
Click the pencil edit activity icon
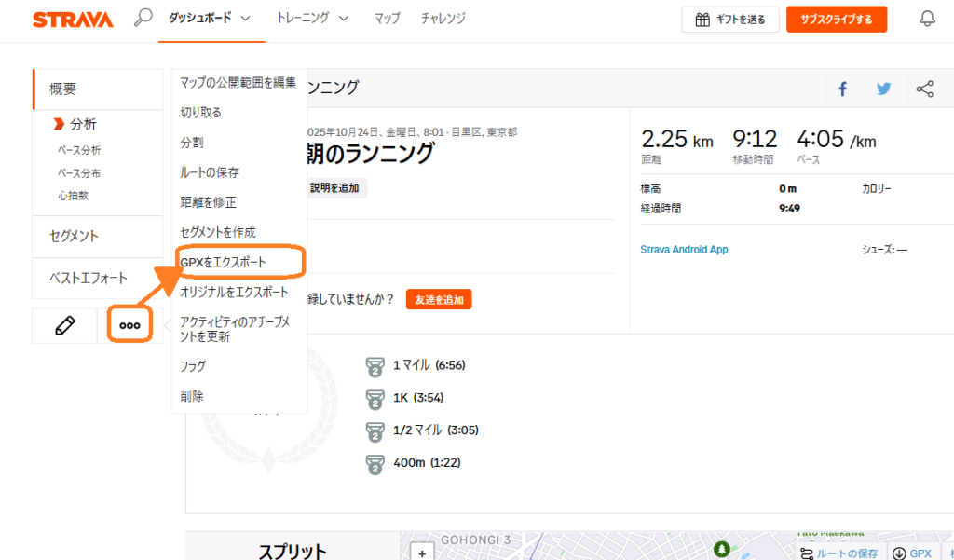[x=63, y=325]
